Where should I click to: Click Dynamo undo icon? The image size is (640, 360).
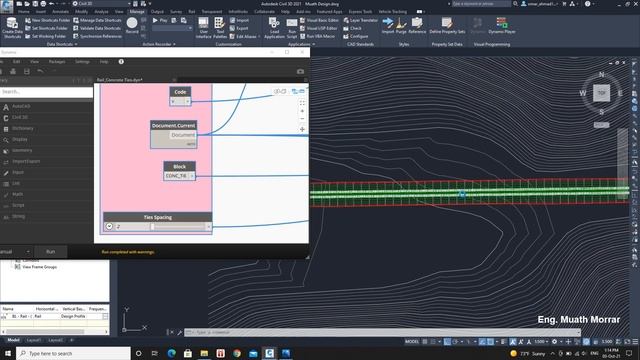(40, 71)
